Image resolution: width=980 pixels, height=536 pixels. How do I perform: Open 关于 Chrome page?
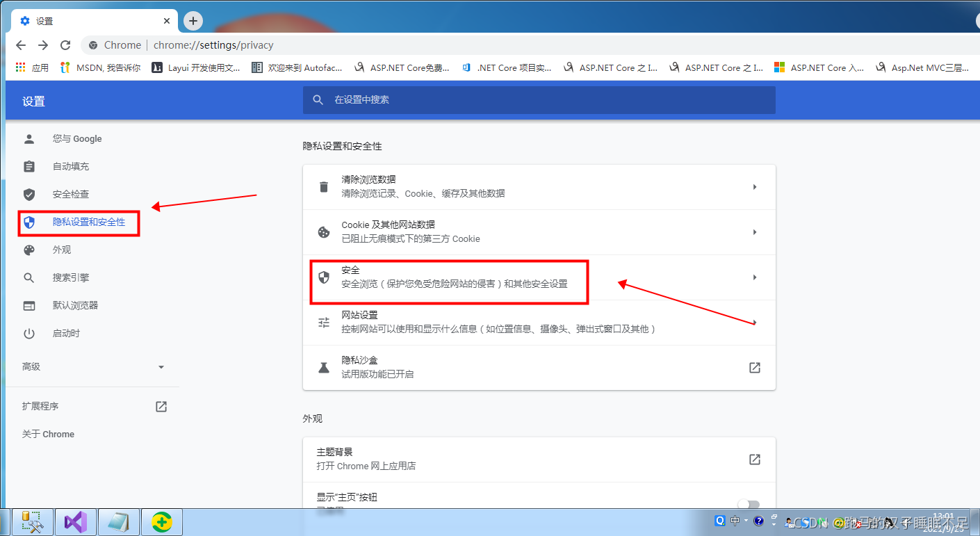tap(48, 435)
